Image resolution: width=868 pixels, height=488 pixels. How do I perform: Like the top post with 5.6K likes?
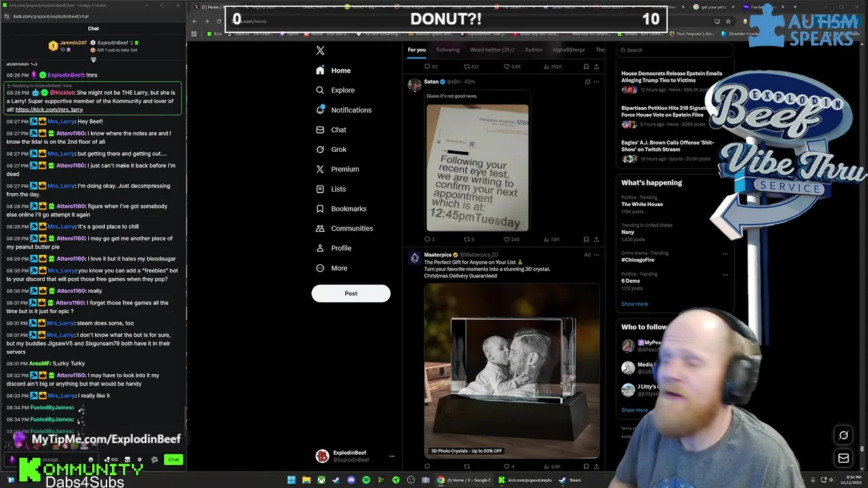pyautogui.click(x=507, y=66)
